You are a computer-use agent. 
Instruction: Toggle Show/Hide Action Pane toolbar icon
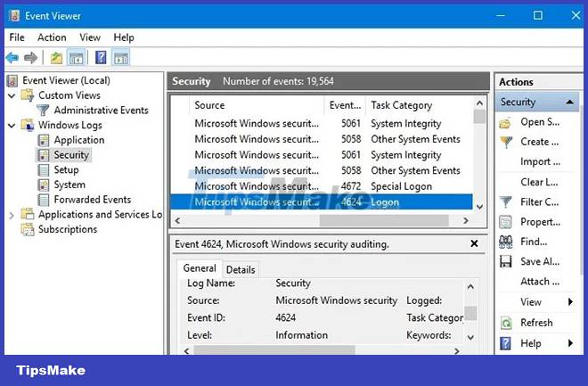121,58
